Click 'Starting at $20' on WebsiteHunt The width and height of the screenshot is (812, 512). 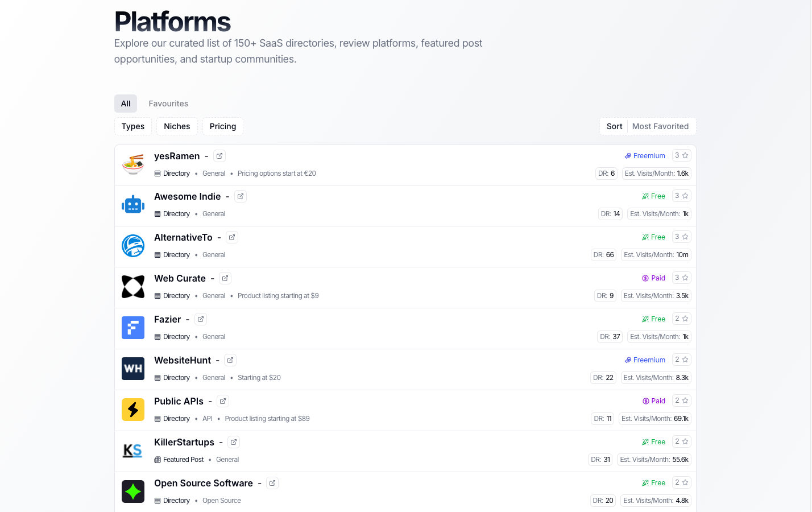259,378
